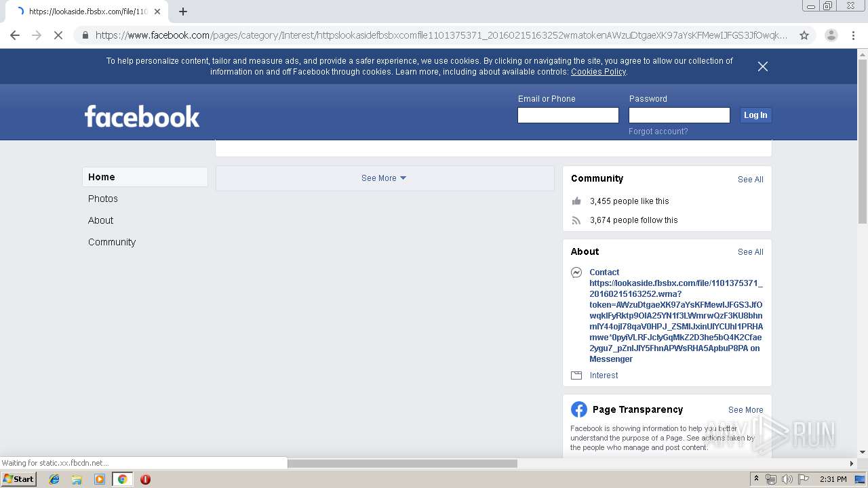
Task: Open File Explorer from taskbar
Action: tap(77, 479)
